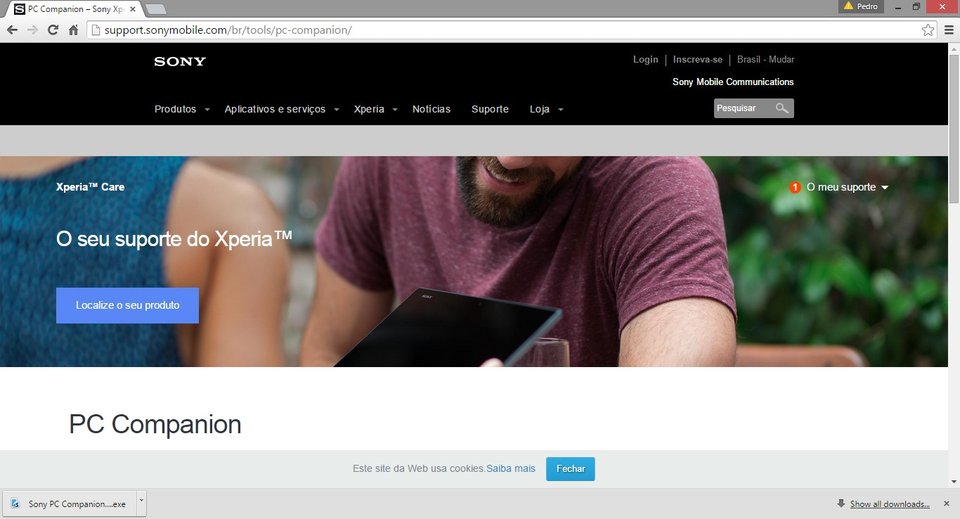Bookmark this page with the star icon
The image size is (960, 519).
(928, 30)
